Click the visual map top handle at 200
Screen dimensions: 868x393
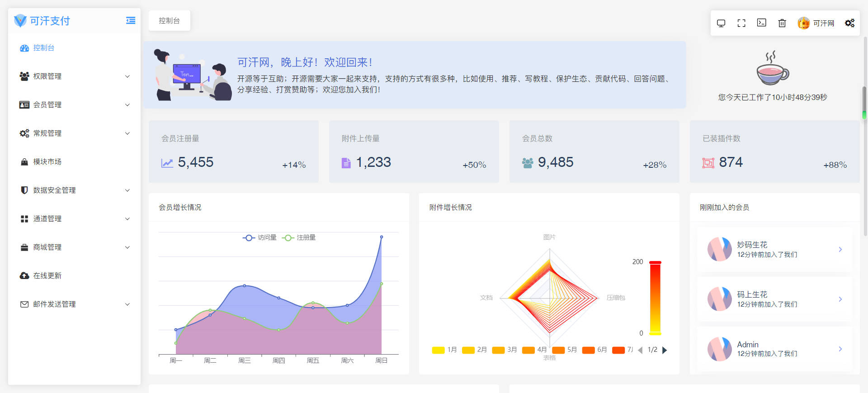point(655,262)
